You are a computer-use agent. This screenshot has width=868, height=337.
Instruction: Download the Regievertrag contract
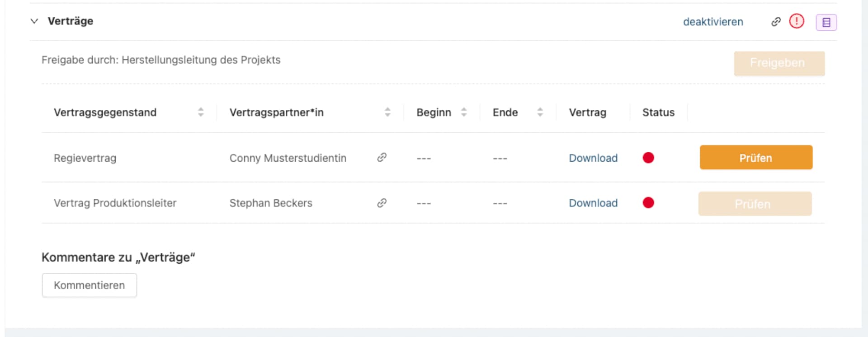(593, 158)
